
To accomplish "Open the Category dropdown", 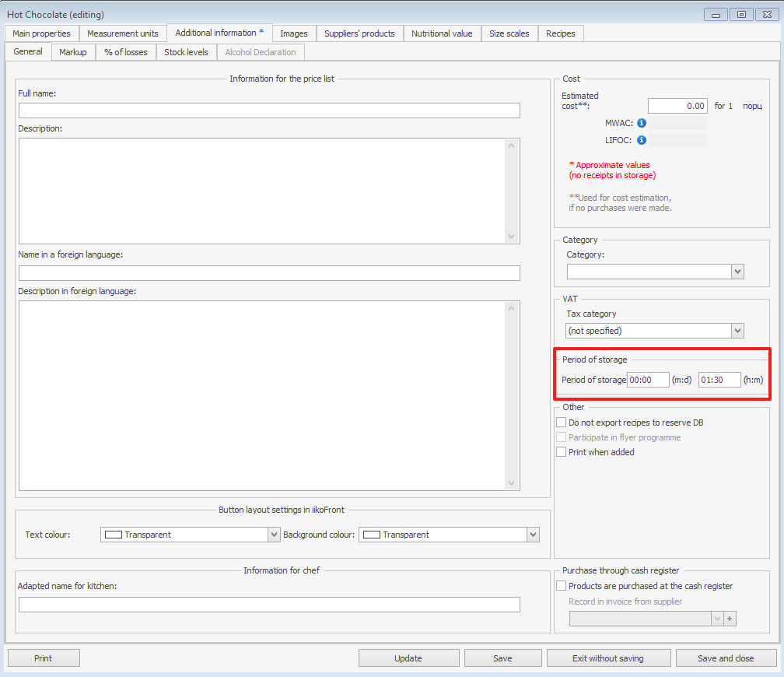I will point(737,272).
